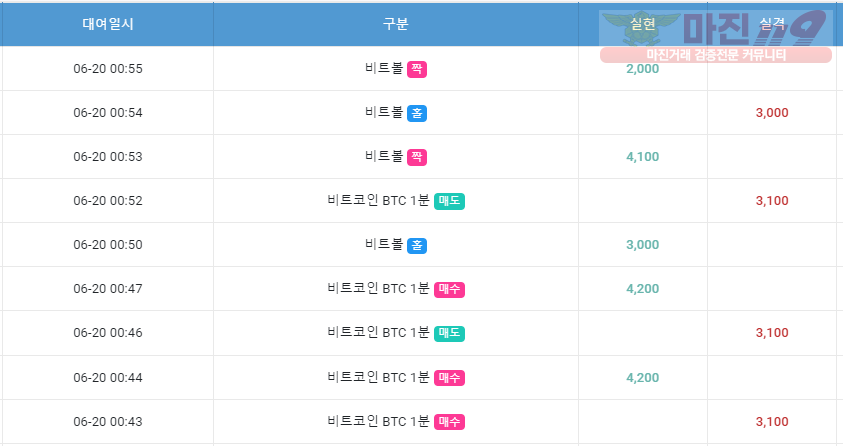
Task: Click the pink 짝 badge in the 00:53 row
Action: tap(417, 157)
